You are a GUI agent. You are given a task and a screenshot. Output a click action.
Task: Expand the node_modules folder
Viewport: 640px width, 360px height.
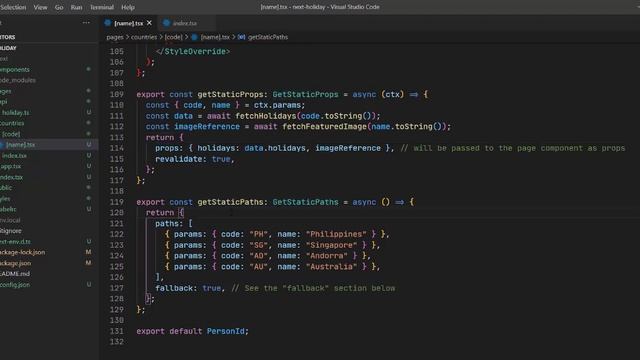point(18,80)
